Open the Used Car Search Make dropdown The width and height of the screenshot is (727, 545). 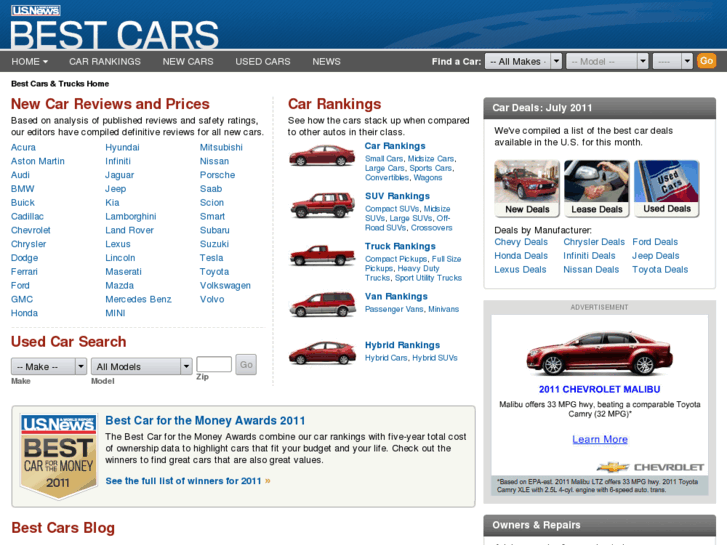tap(49, 366)
